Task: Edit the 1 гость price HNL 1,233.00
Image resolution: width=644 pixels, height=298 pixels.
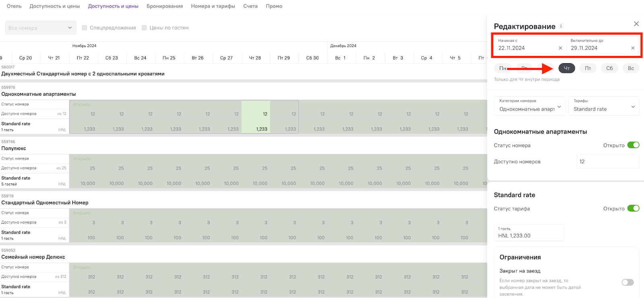Action: pyautogui.click(x=529, y=233)
